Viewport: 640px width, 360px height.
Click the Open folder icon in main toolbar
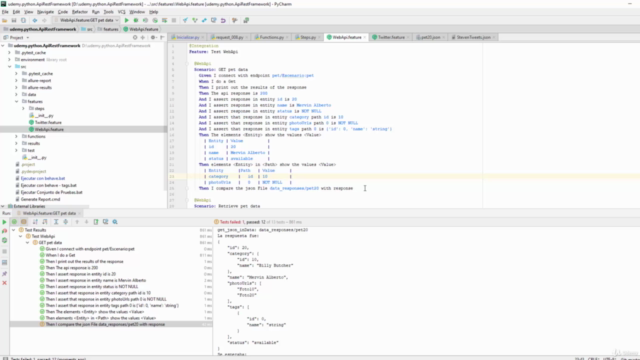(x=4, y=20)
